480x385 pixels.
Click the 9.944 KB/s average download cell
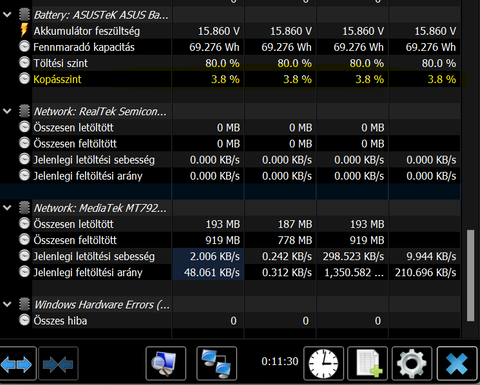(x=425, y=256)
